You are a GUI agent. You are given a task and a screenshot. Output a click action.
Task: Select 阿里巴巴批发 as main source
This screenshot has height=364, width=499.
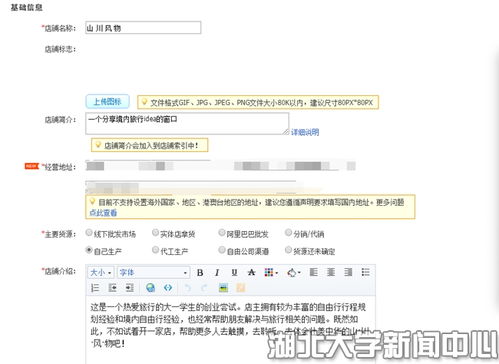pyautogui.click(x=222, y=233)
